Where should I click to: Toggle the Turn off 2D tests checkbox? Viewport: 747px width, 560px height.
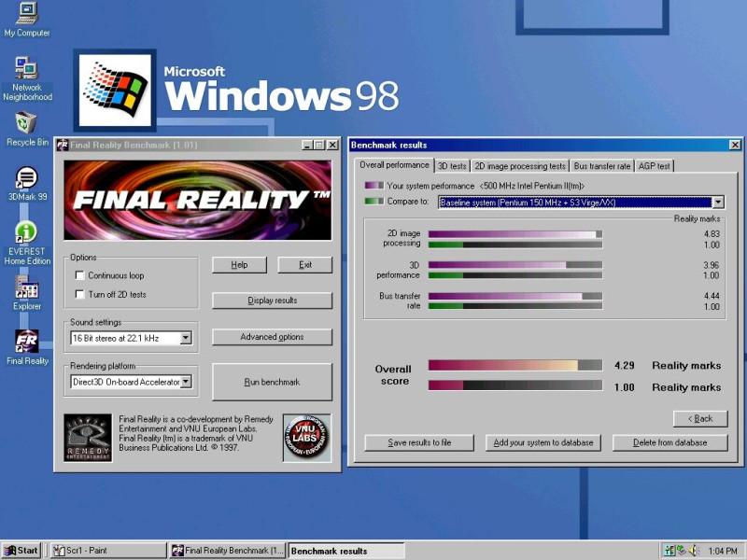[79, 294]
